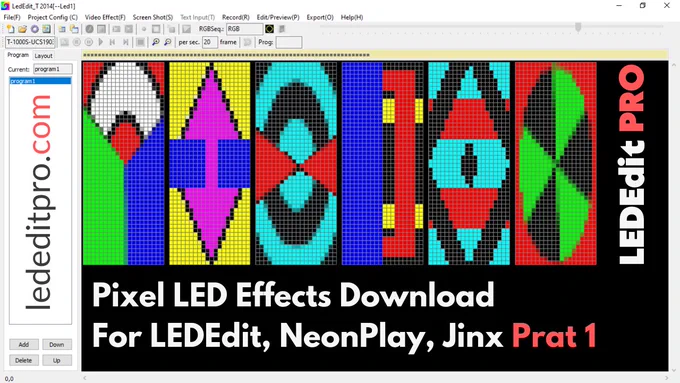Image resolution: width=680 pixels, height=383 pixels.
Task: Click the per sec. frame rate field
Action: 210,42
